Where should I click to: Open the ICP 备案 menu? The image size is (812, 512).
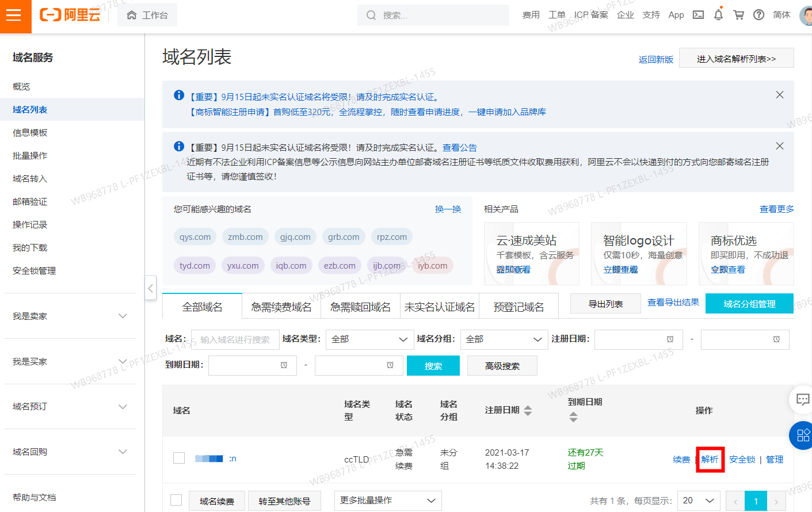tap(591, 15)
